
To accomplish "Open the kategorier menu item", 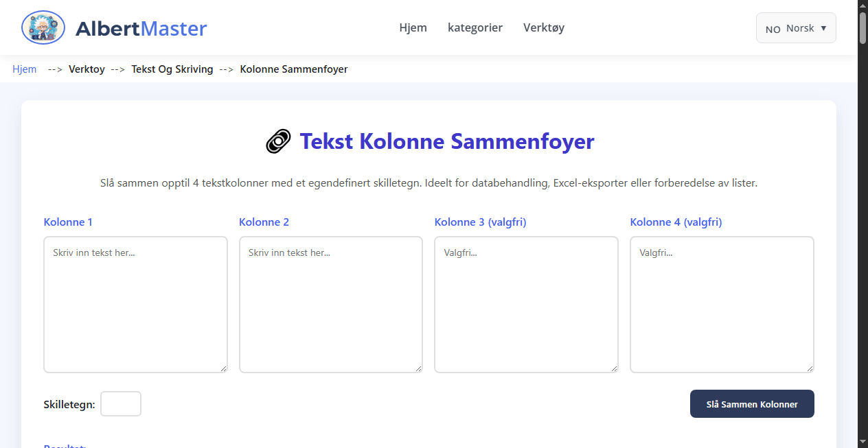I will pos(475,27).
